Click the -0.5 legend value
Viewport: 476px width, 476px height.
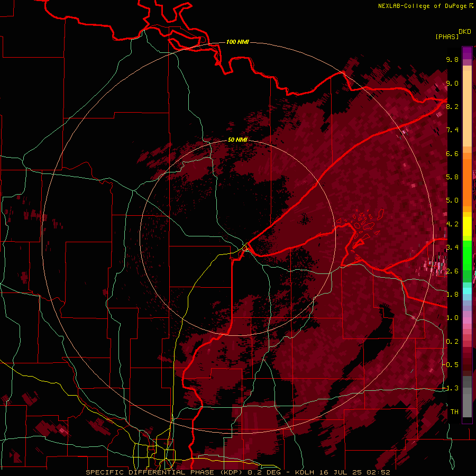[451, 365]
